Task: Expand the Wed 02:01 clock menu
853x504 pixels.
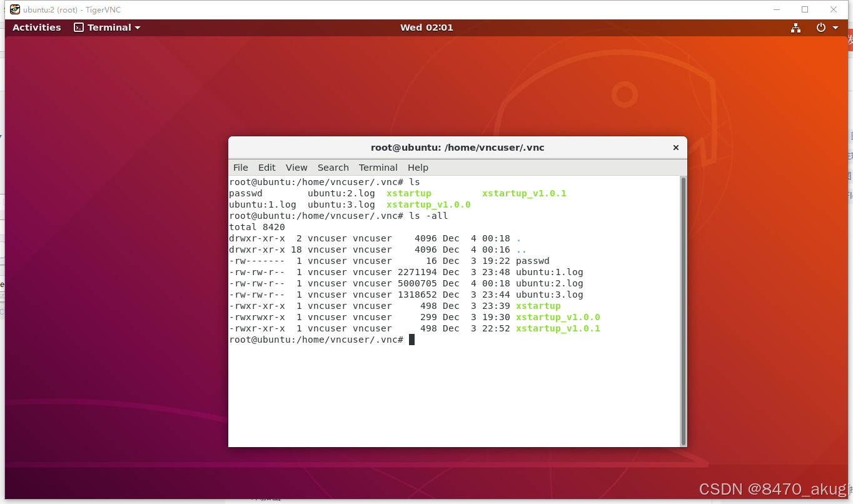Action: coord(426,28)
